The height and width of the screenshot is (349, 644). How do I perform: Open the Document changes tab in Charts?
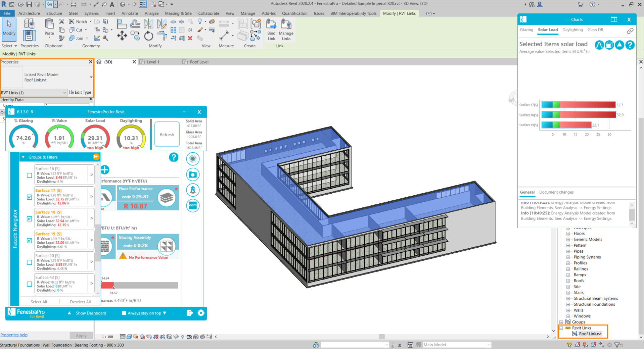tap(556, 192)
